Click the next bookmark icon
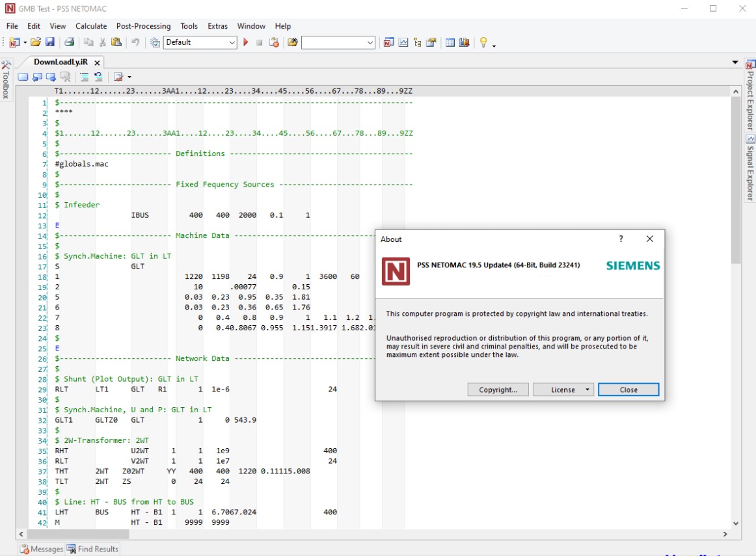 click(51, 77)
